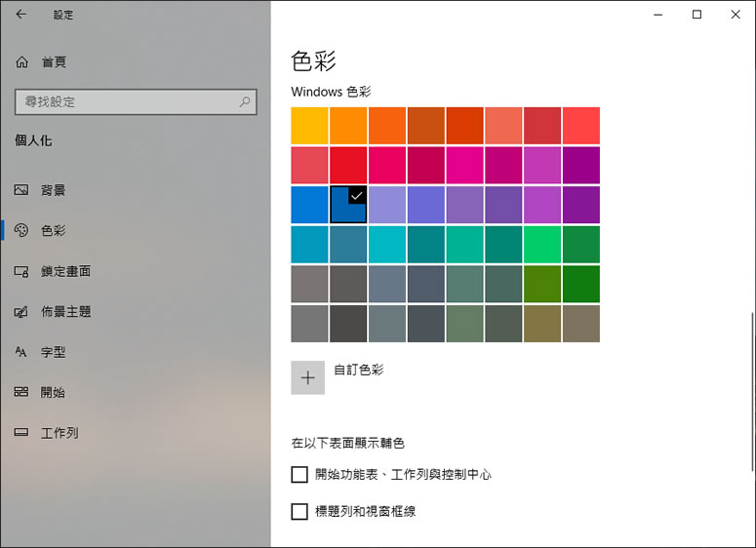Open 鎖定畫面 settings page
Viewport: 756px width, 548px height.
(135, 271)
